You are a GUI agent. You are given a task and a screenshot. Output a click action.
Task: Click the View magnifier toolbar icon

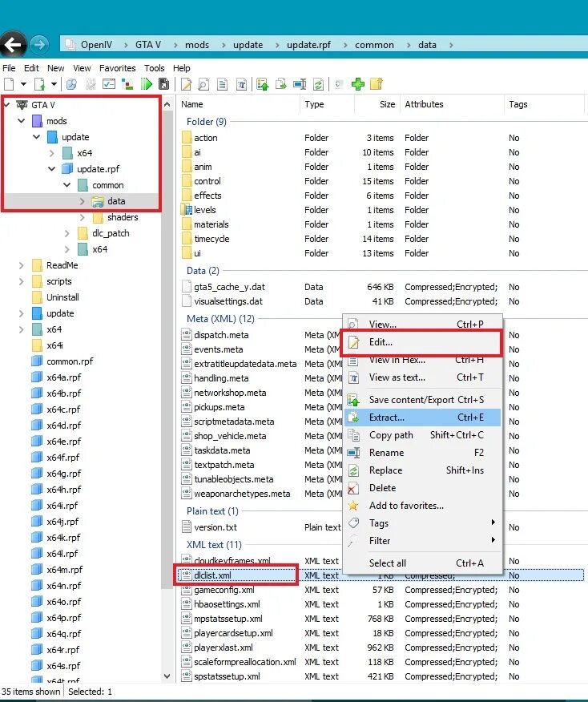pyautogui.click(x=203, y=84)
